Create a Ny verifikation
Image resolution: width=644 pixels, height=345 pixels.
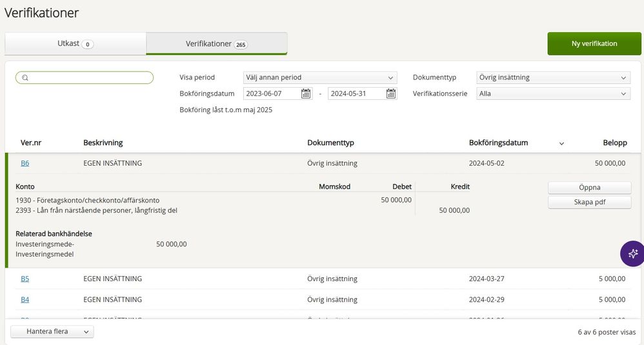pos(594,44)
